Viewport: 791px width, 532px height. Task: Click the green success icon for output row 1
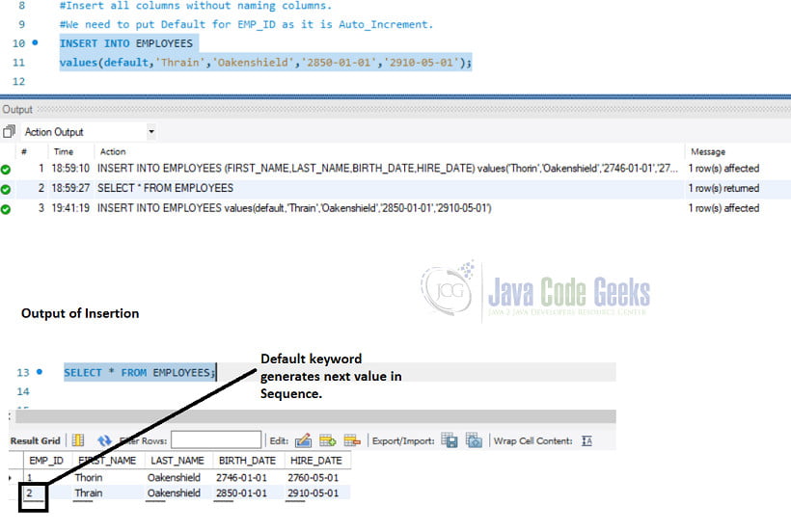coord(6,170)
